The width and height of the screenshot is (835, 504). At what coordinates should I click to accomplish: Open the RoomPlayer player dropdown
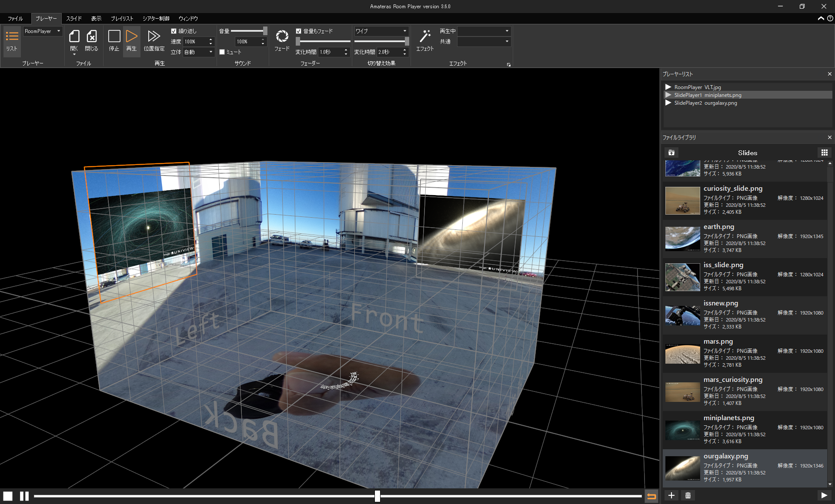(43, 31)
